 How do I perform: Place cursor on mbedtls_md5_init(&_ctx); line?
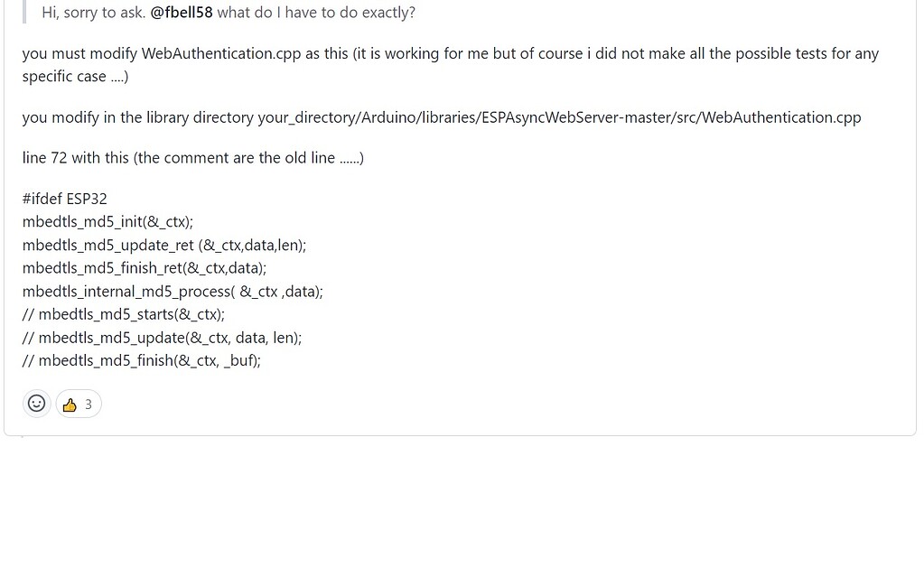(x=107, y=222)
